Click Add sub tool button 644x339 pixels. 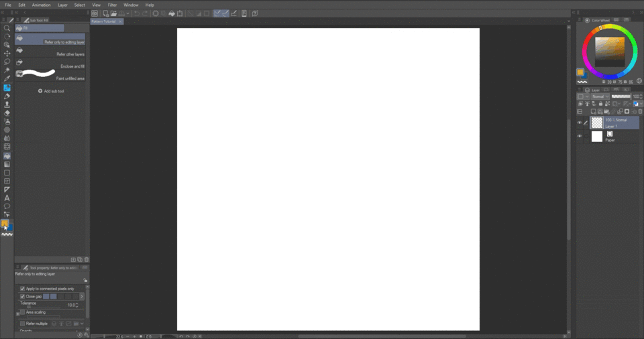click(51, 91)
